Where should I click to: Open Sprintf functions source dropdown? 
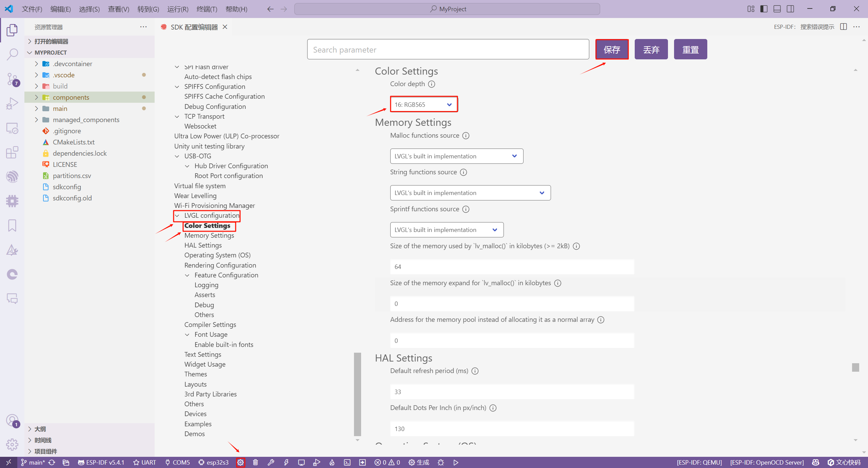[446, 230]
